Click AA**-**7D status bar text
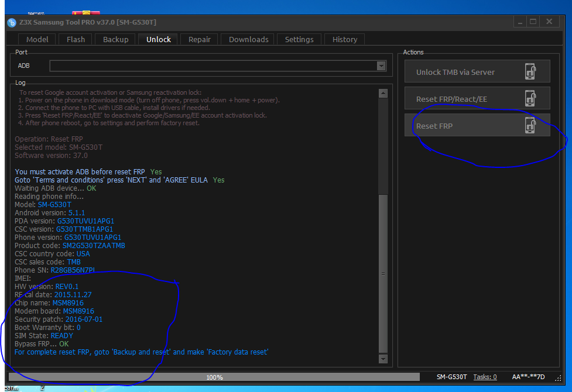Screen dimensions: 572x392 (x=528, y=377)
